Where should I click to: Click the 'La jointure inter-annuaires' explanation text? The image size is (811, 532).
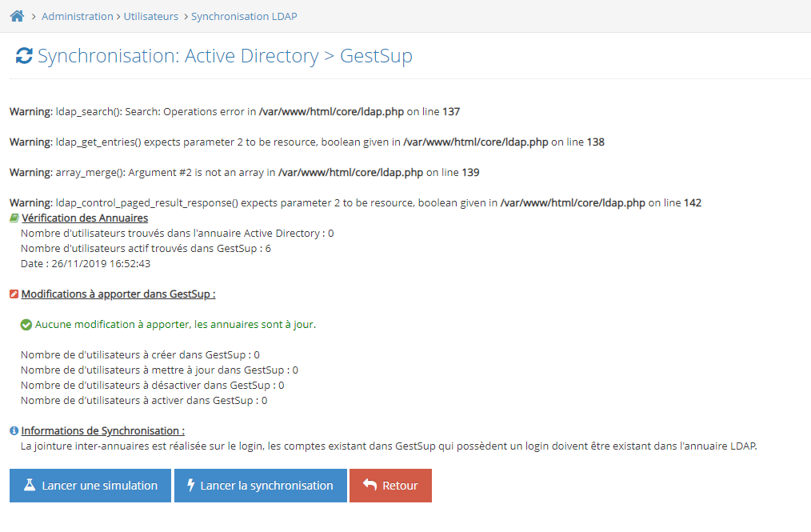(x=389, y=446)
